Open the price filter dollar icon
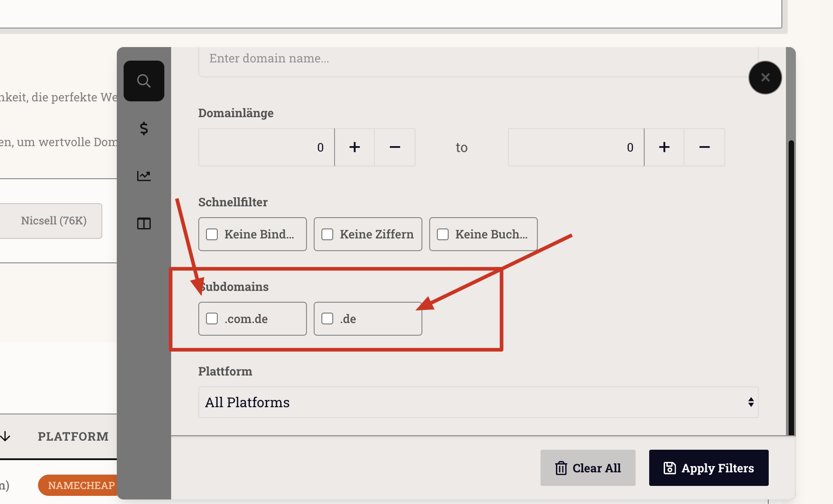Screen dimensions: 833x504 coord(144,128)
